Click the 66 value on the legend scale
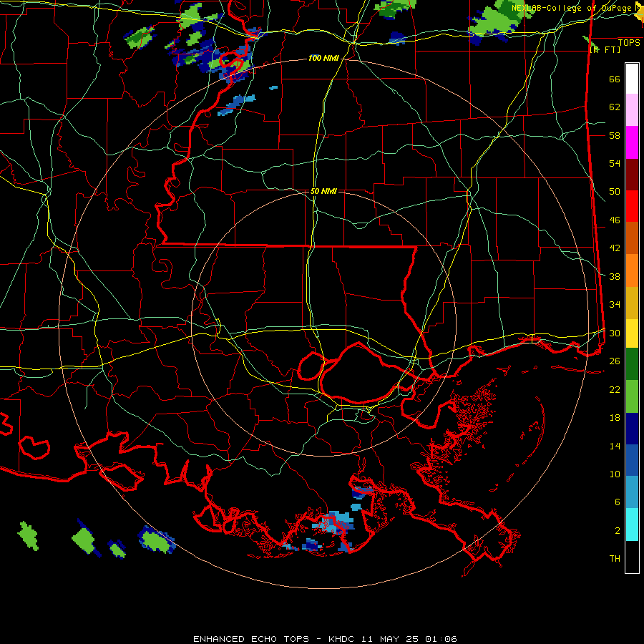This screenshot has height=644, width=644. (615, 79)
